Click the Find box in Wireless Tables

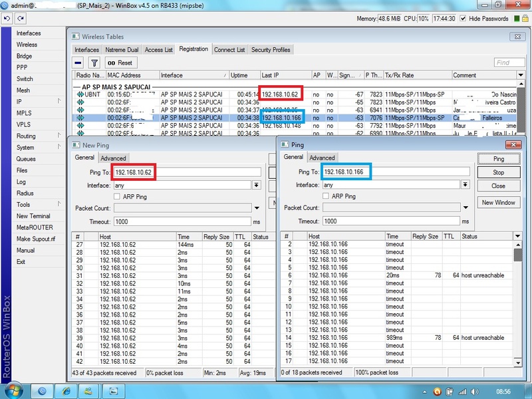click(x=509, y=63)
